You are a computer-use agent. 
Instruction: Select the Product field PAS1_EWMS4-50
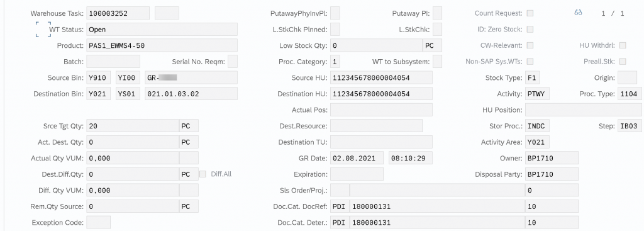tap(162, 45)
